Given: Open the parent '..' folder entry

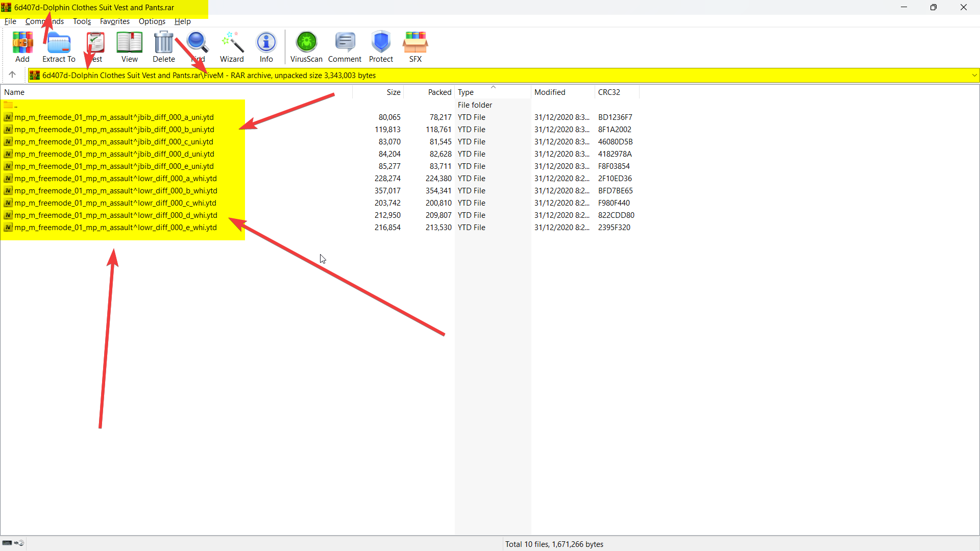Looking at the screenshot, I should [15, 105].
